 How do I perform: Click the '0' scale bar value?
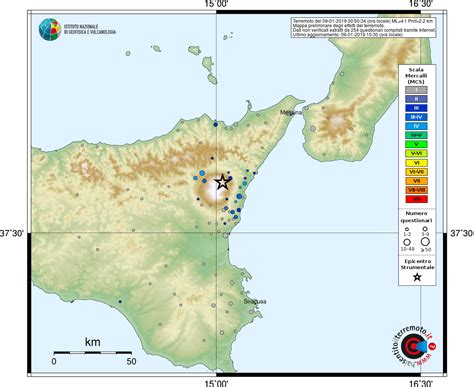point(54,362)
